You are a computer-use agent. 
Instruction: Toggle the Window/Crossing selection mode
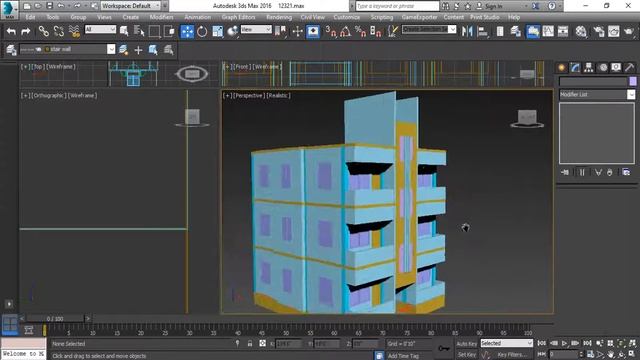pos(169,31)
